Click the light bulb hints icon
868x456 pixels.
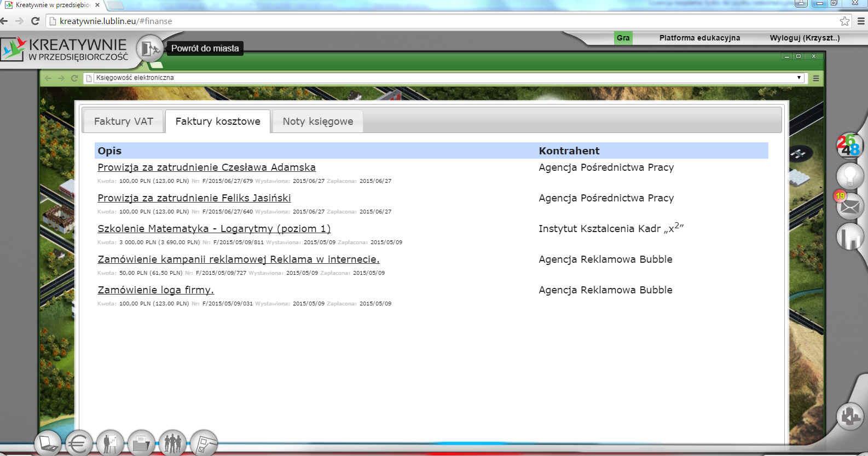[849, 176]
